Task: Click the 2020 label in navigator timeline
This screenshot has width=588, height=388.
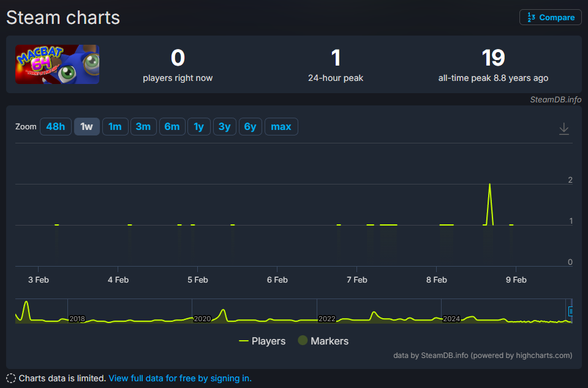Action: point(202,319)
